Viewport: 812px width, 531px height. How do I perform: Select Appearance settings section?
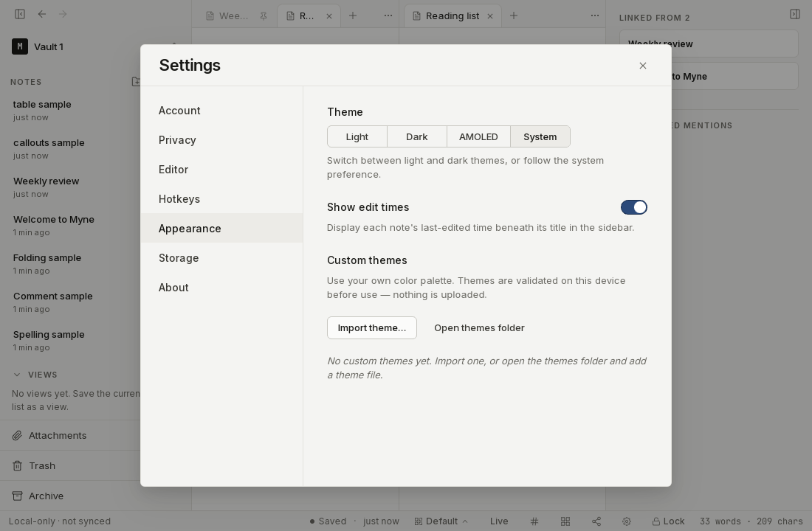pos(221,228)
